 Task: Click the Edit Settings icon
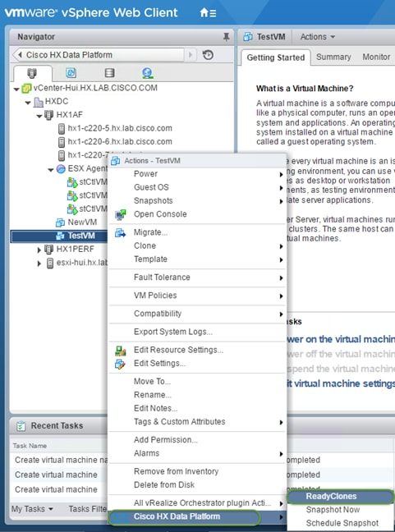point(120,364)
